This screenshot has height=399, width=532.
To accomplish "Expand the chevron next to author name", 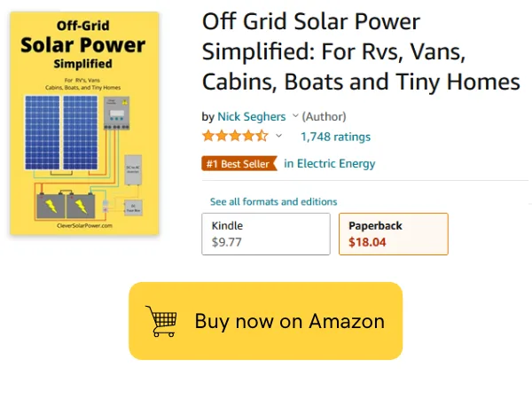I will click(295, 116).
